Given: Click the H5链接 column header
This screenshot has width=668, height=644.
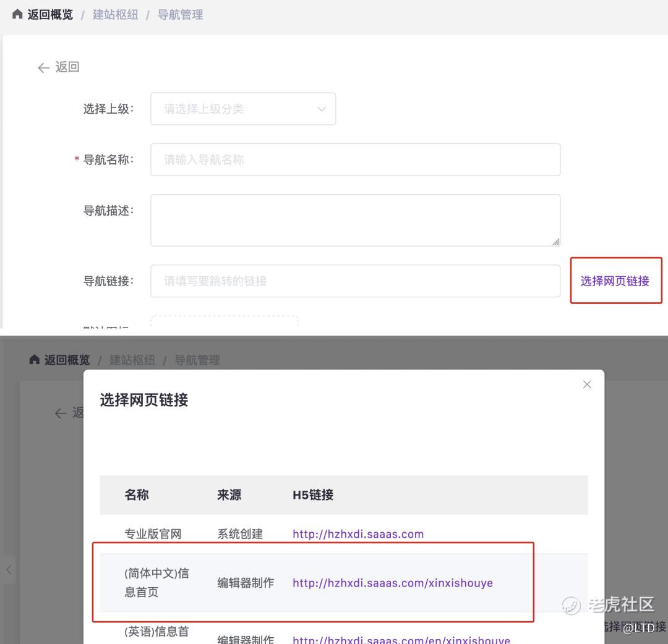Looking at the screenshot, I should tap(313, 494).
